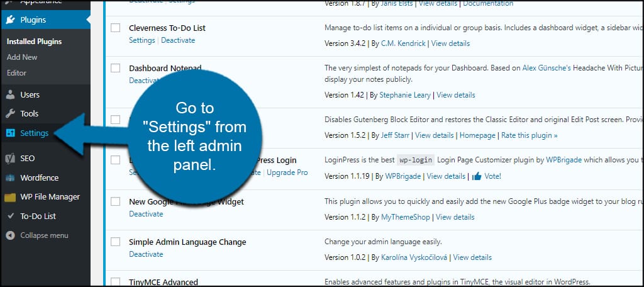Select the New Google Plus Badge Widget checkbox
The image size is (644, 287).
(116, 201)
